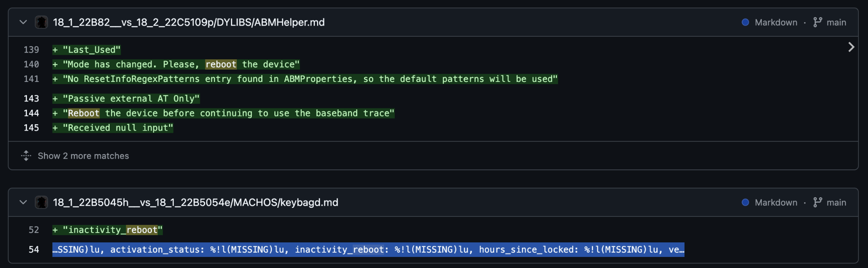Click the repository avatar beside keybagd.md
The height and width of the screenshot is (268, 868).
pyautogui.click(x=41, y=202)
